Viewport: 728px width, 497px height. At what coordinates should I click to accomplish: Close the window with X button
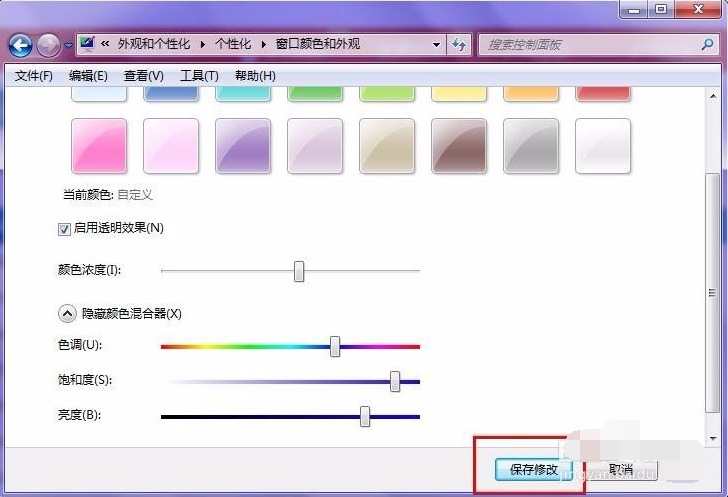point(698,9)
